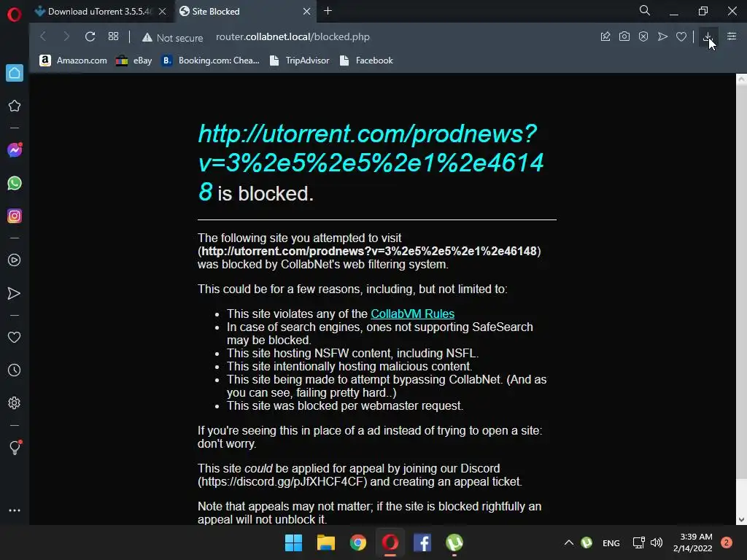This screenshot has height=560, width=747.
Task: Send page to My Flow from address bar
Action: pos(662,36)
